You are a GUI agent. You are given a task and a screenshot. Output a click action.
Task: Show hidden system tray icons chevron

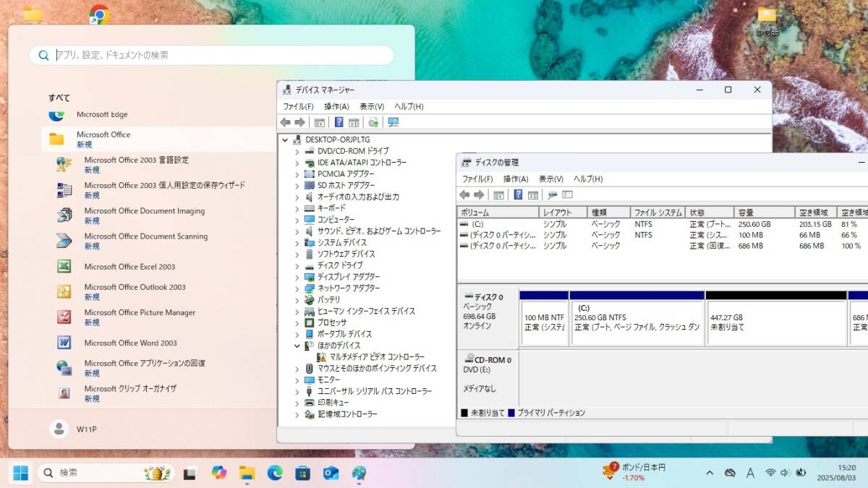coord(710,473)
